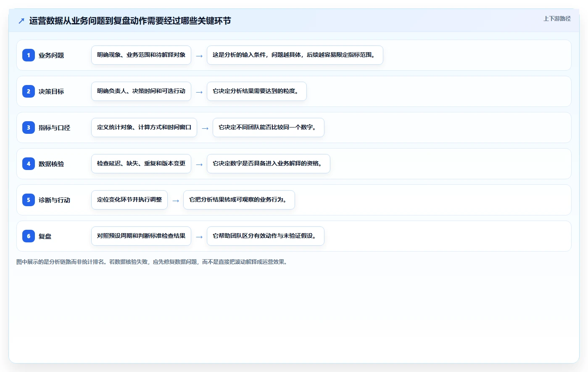The height and width of the screenshot is (372, 588).
Task: Click the 上下游路径 label at top right
Action: (557, 19)
